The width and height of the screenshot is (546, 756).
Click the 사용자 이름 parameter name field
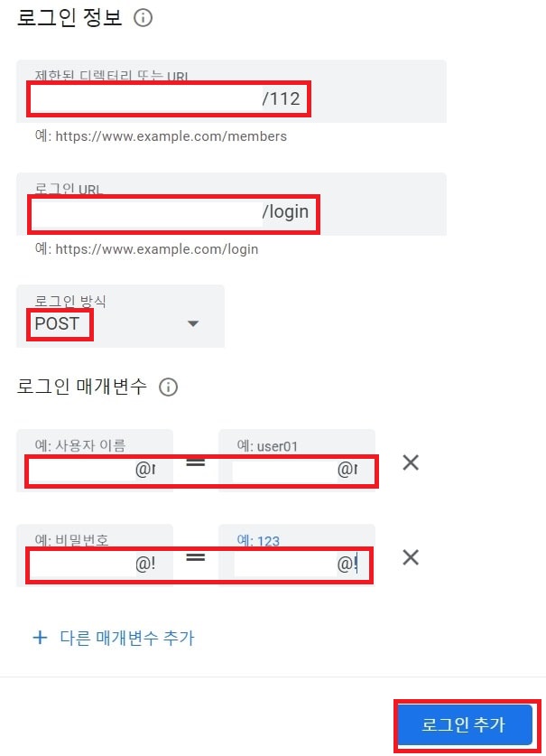click(x=95, y=461)
